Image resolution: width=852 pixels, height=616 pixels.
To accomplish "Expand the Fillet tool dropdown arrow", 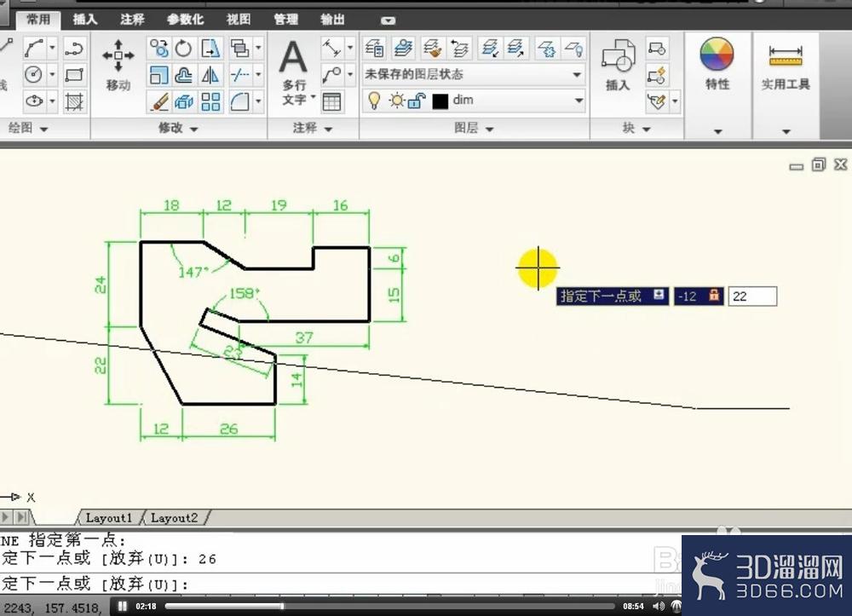I will click(258, 101).
